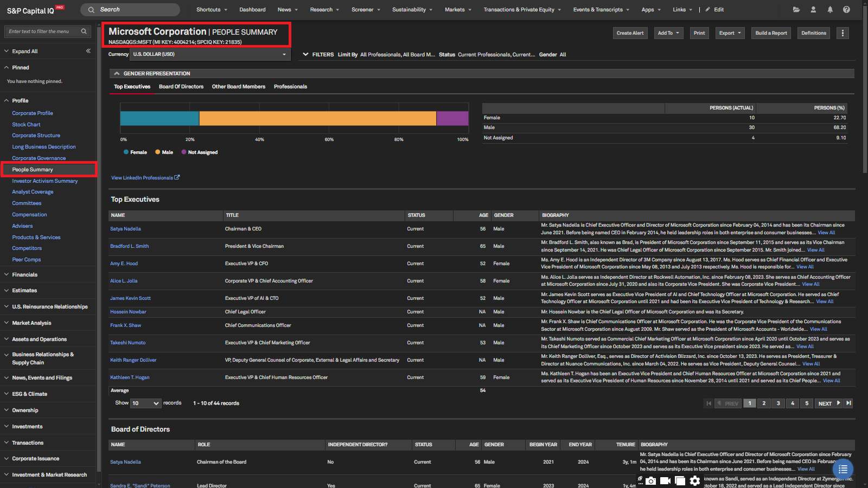868x488 pixels.
Task: Toggle Female series in chart legend
Action: point(135,152)
